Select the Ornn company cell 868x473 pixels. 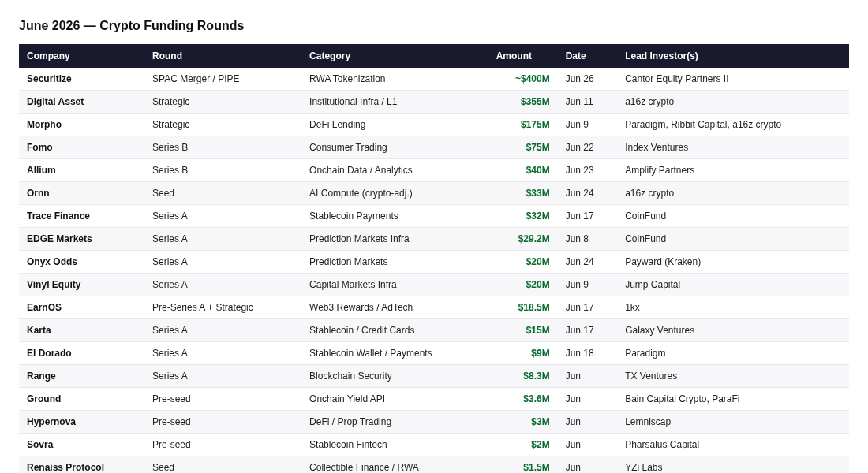[38, 193]
